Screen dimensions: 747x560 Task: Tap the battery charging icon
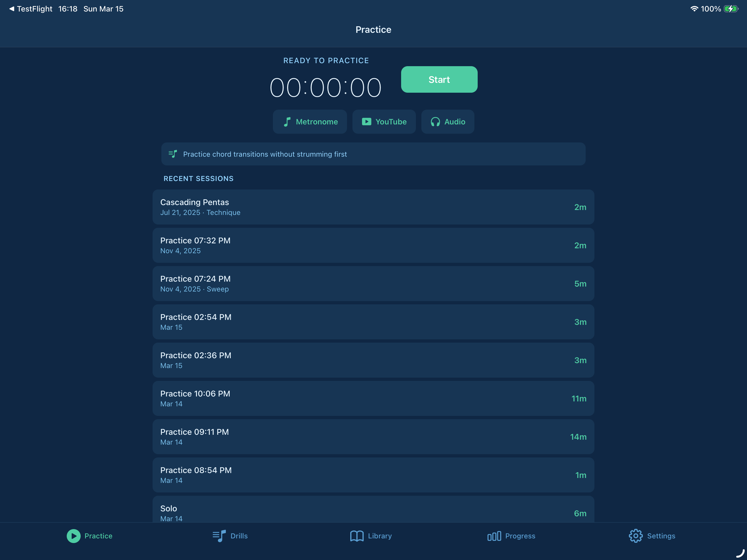pos(731,9)
